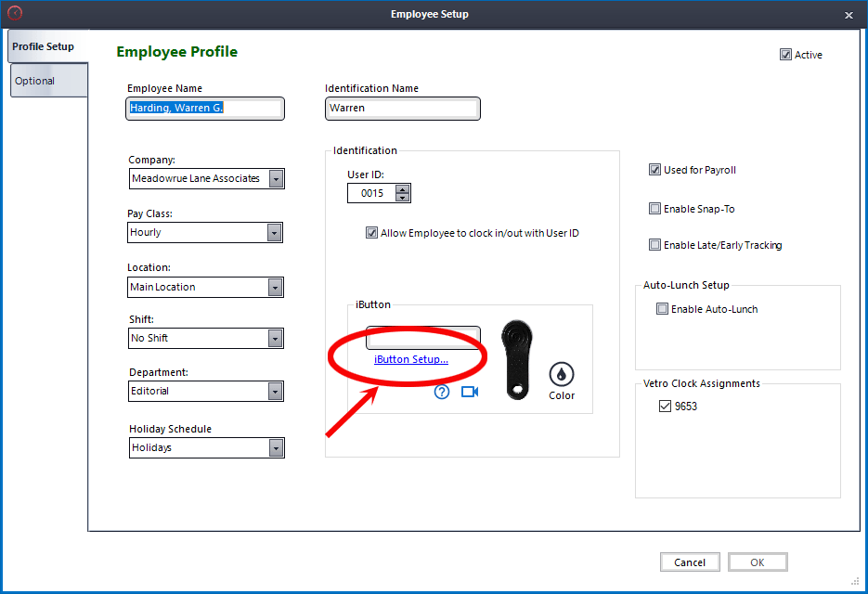Change Department using its dropdown
868x594 pixels.
pyautogui.click(x=276, y=391)
